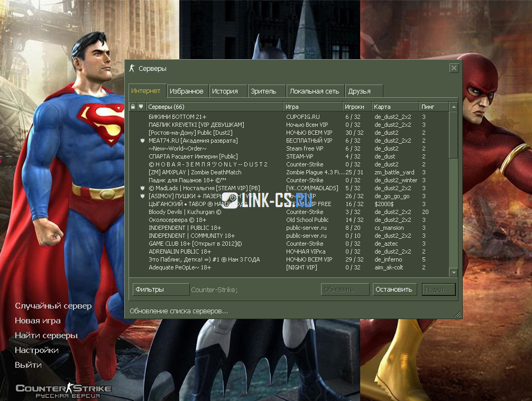Click the scroll down arrow in server list
This screenshot has width=532, height=401.
pyautogui.click(x=453, y=272)
